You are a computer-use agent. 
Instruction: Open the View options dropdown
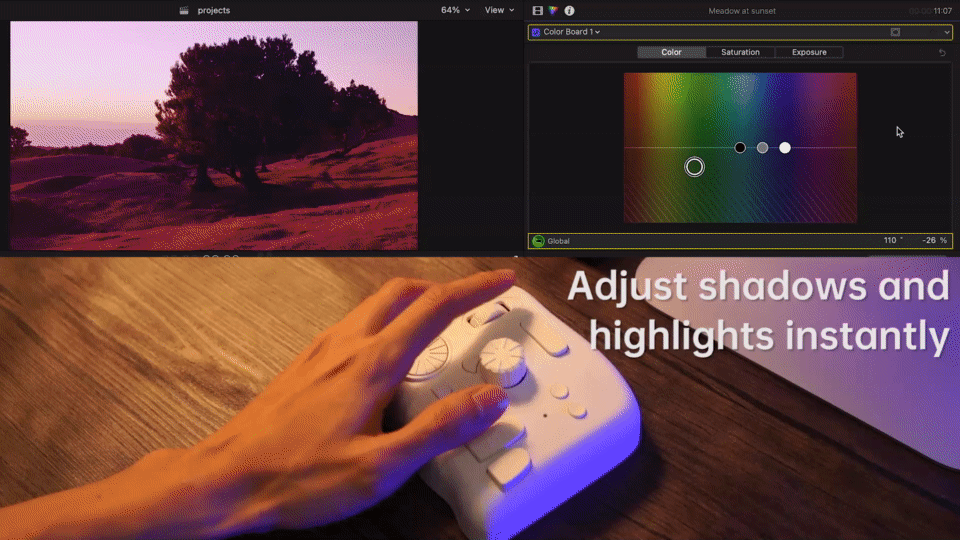click(500, 10)
